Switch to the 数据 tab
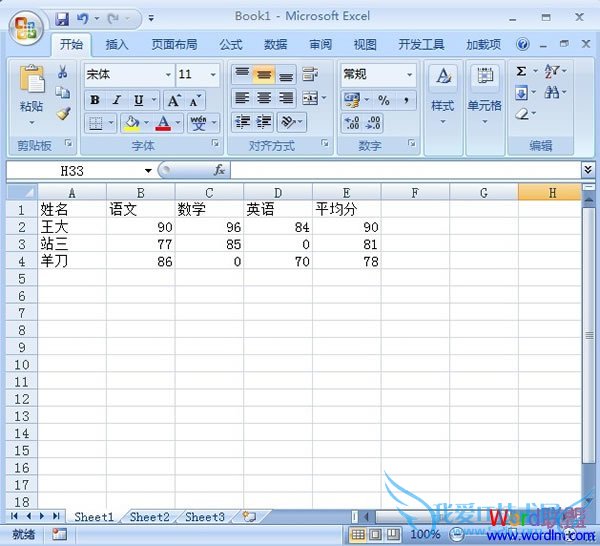The width and height of the screenshot is (600, 546). (276, 44)
